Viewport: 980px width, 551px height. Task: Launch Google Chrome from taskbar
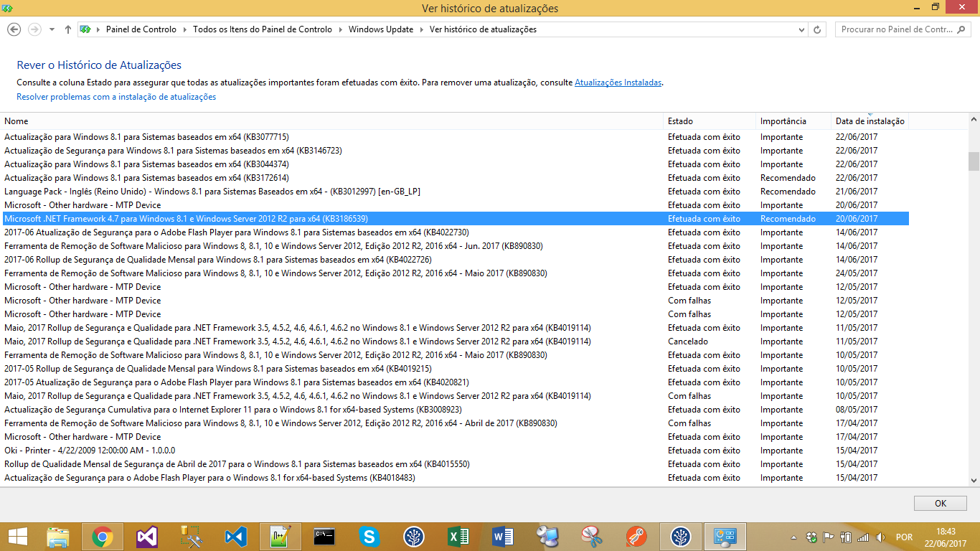[103, 537]
